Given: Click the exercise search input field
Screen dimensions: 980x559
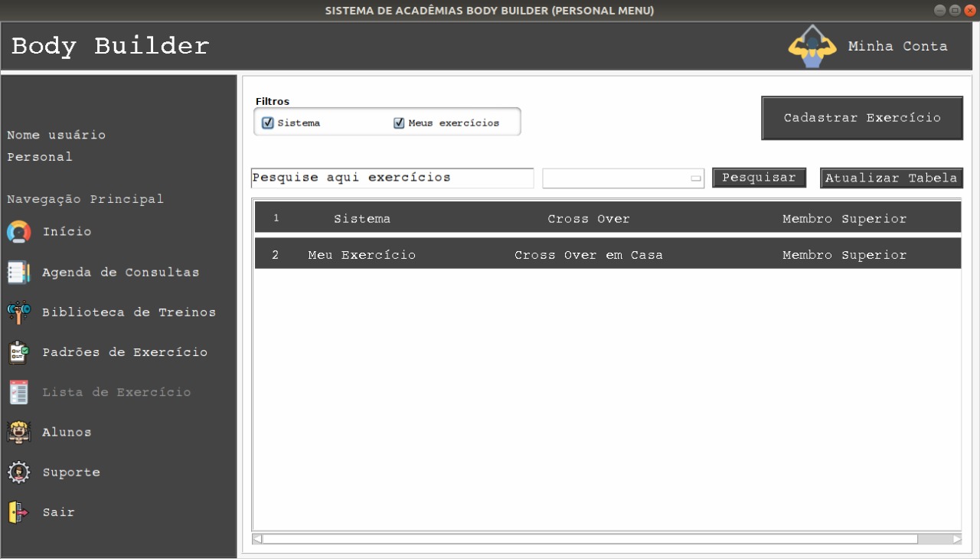Looking at the screenshot, I should coord(392,178).
